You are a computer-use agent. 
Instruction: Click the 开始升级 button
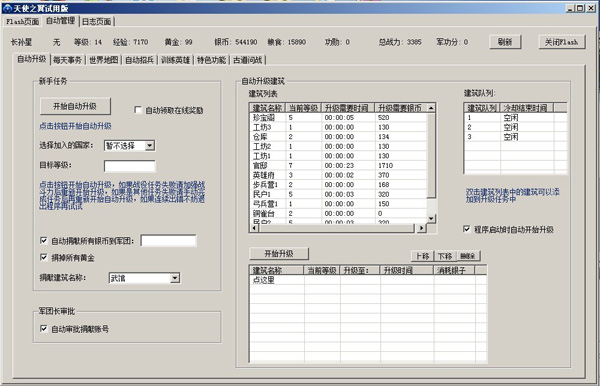(279, 254)
